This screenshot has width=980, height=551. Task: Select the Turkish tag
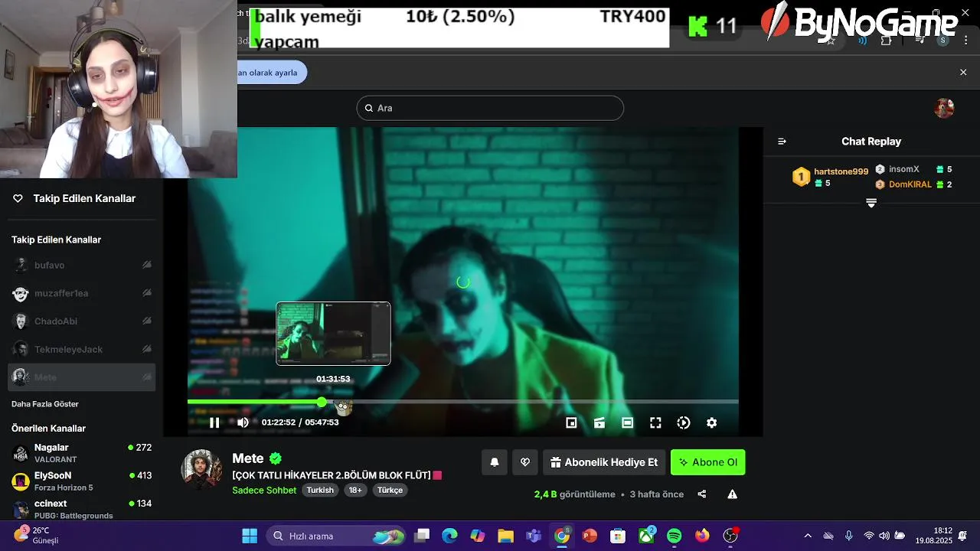320,491
